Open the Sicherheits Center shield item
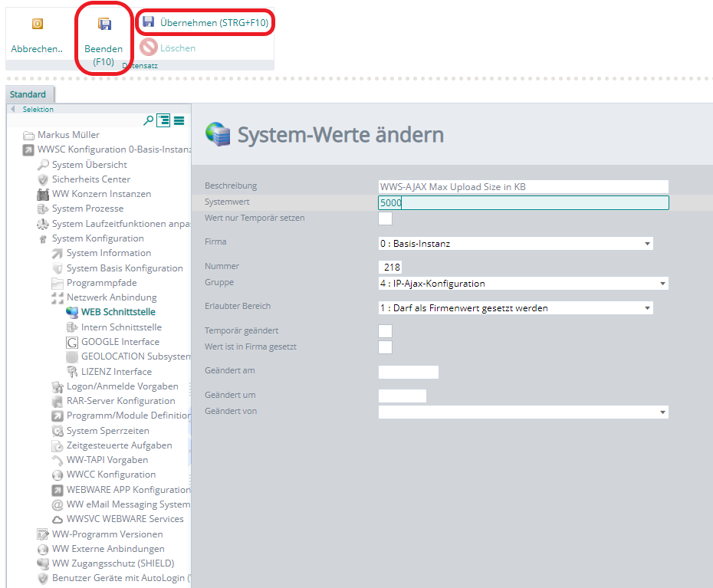 pyautogui.click(x=90, y=179)
